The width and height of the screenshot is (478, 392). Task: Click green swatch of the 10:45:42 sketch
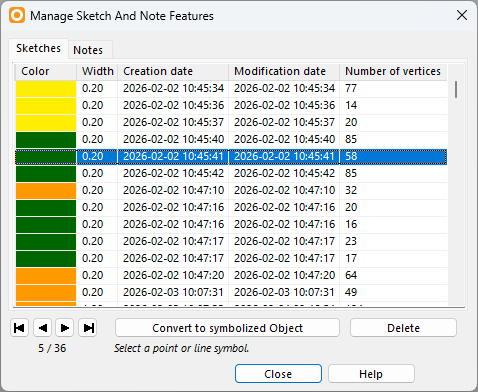[46, 174]
